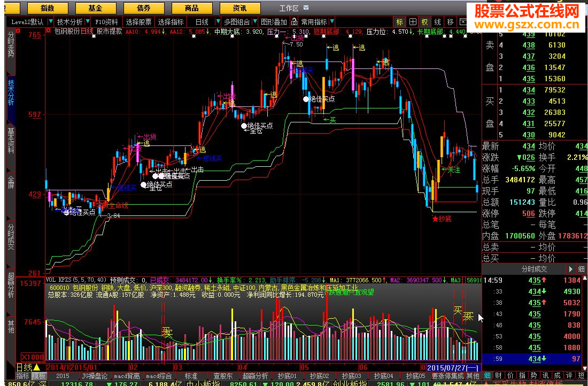
Task: Switch to the 2015 template tab
Action: tap(63, 376)
